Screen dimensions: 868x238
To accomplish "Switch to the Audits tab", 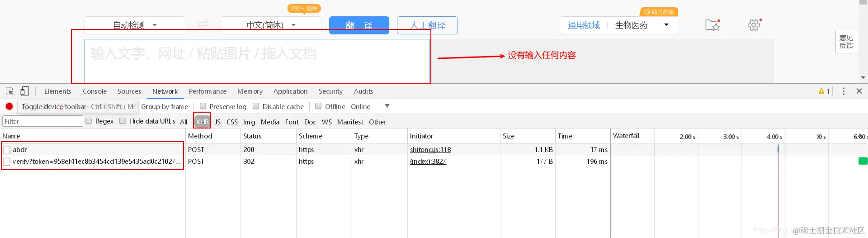I will tap(363, 91).
